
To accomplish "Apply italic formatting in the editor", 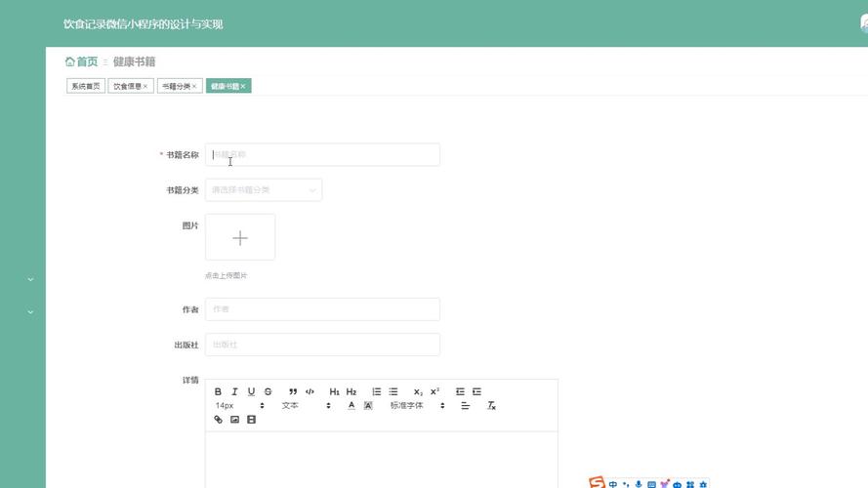I will coord(234,391).
